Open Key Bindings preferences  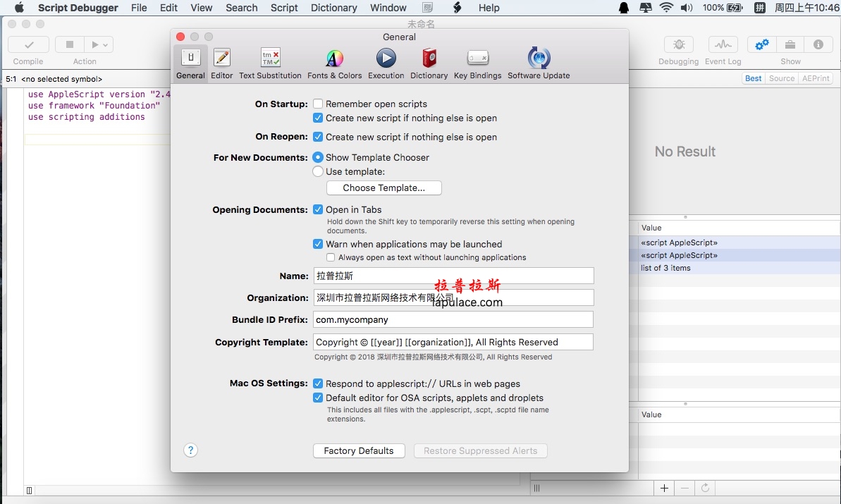[x=477, y=64]
